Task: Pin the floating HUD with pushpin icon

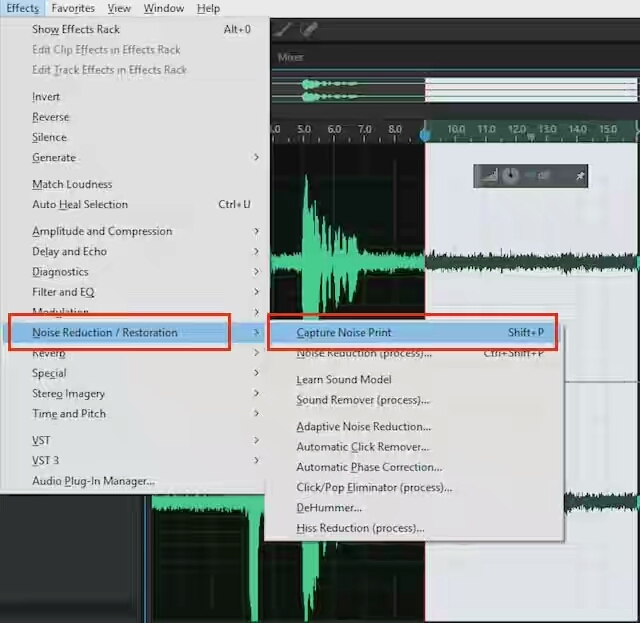Action: [580, 176]
